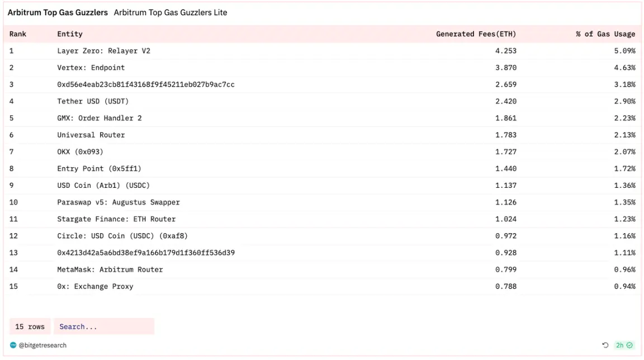The image size is (644, 360).
Task: Sort by the Rank column header
Action: [x=18, y=34]
